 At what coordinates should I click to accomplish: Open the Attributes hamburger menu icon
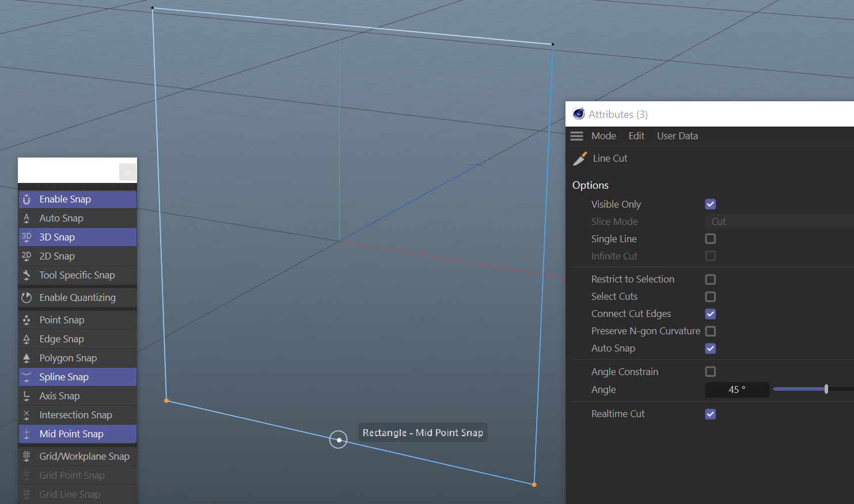tap(576, 136)
